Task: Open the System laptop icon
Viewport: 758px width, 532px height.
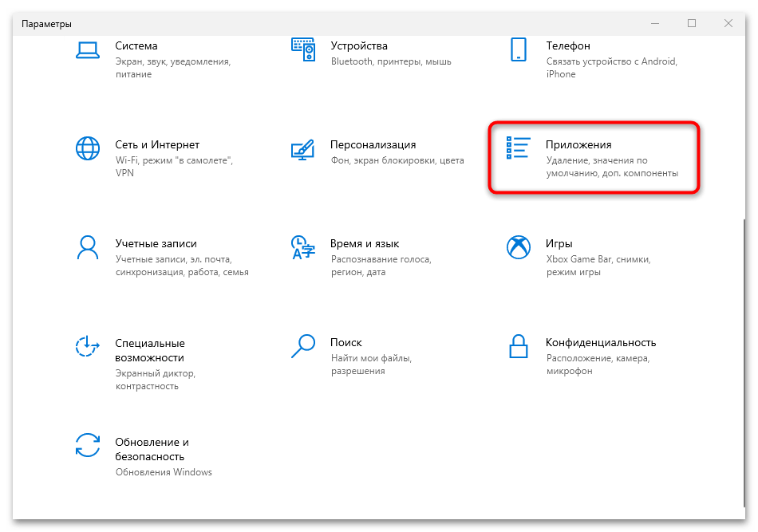Action: coord(88,50)
